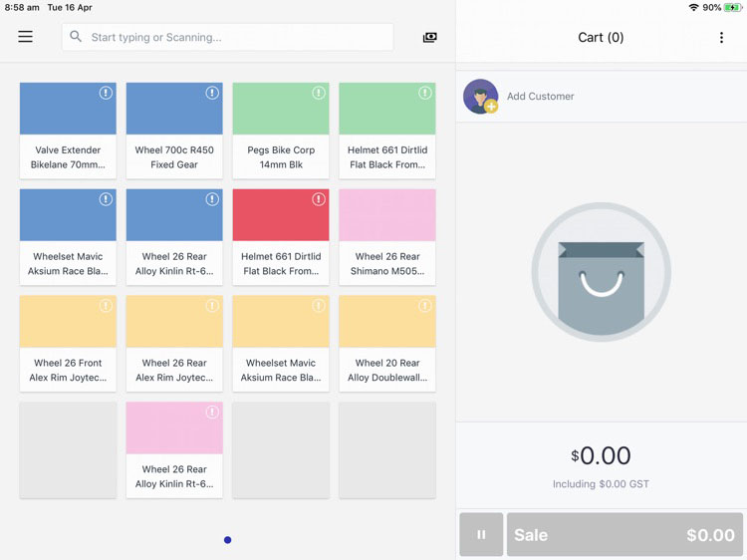The height and width of the screenshot is (560, 747).
Task: Tap info icon on red Helmet 661 tile
Action: (319, 199)
